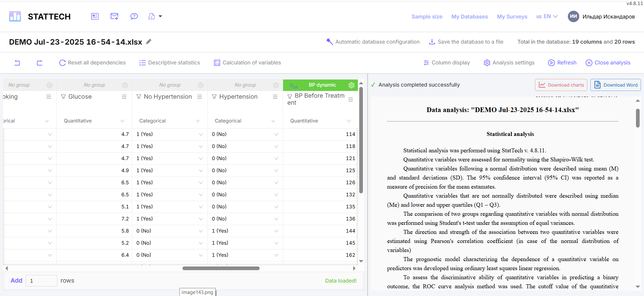
Task: Click the horizontal table scrollbar
Action: pyautogui.click(x=221, y=268)
